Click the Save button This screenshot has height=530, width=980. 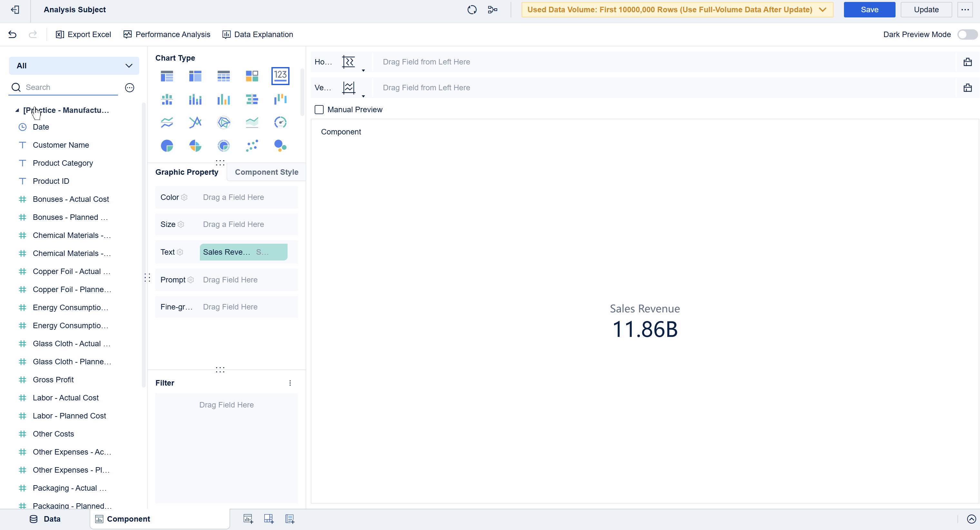click(x=869, y=10)
